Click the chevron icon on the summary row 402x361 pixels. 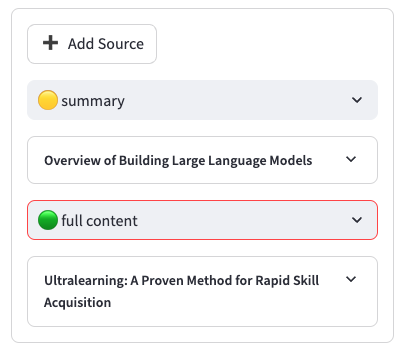[x=357, y=100]
